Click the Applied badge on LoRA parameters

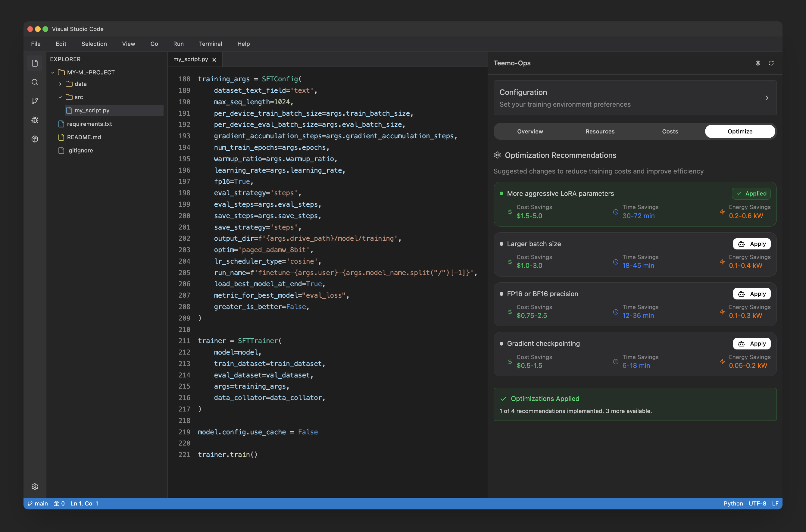coord(751,194)
